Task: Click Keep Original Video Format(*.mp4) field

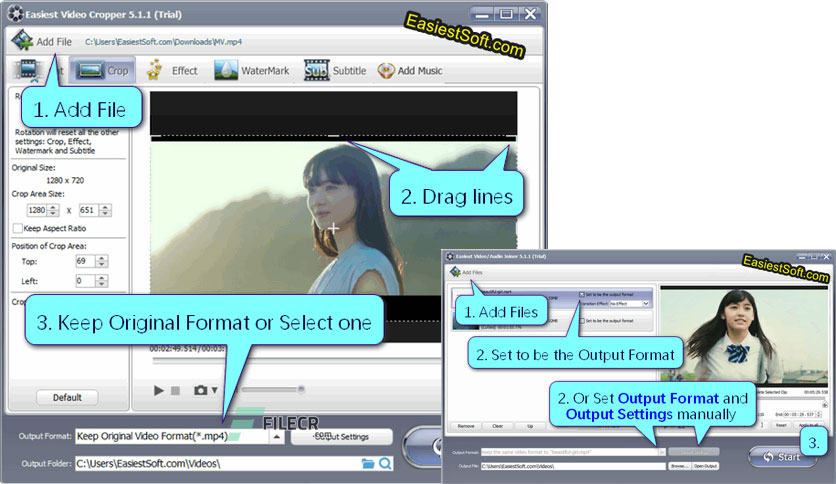Action: (x=172, y=437)
